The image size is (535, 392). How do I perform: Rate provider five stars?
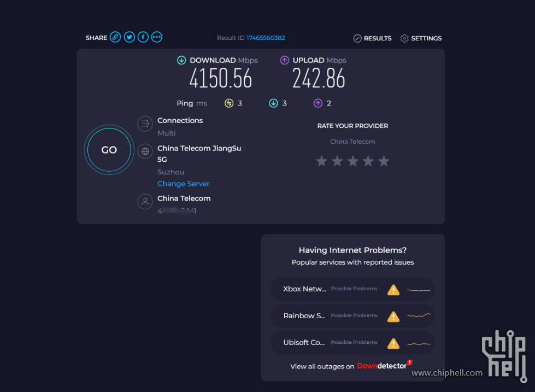pos(384,161)
